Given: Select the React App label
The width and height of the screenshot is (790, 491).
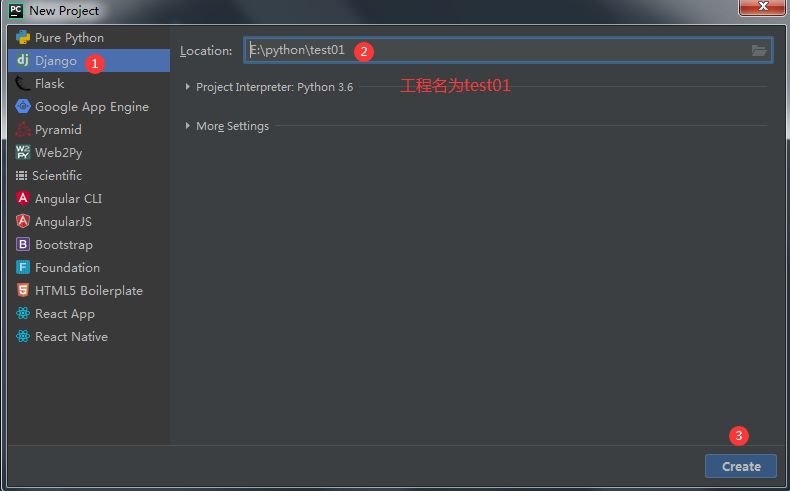Looking at the screenshot, I should point(65,314).
